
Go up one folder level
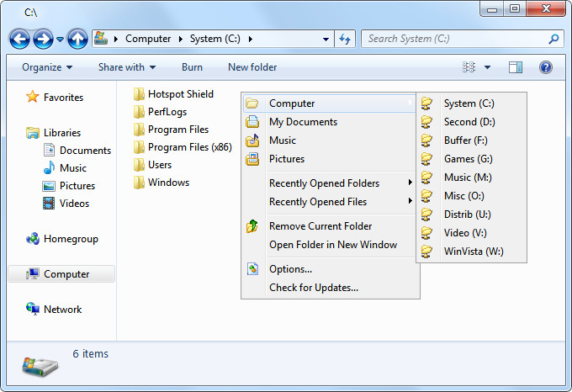77,39
